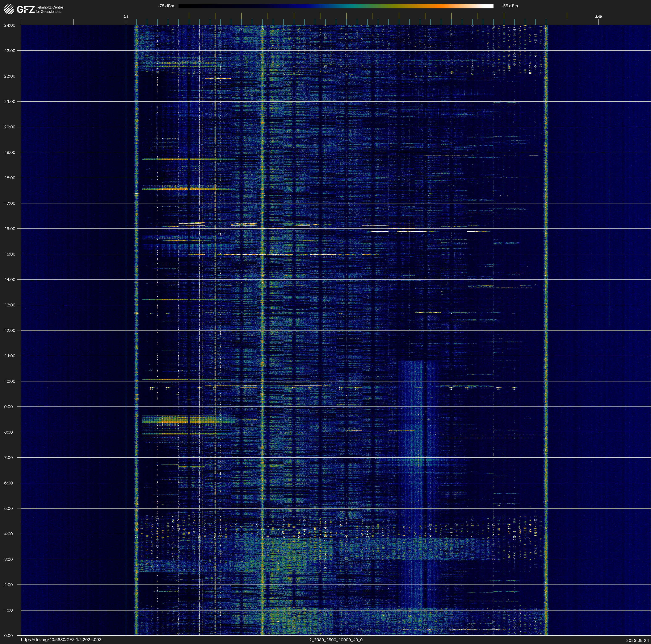Screen dimensions: 651x644
Task: Select the 8:00 time axis label
Action: point(8,432)
